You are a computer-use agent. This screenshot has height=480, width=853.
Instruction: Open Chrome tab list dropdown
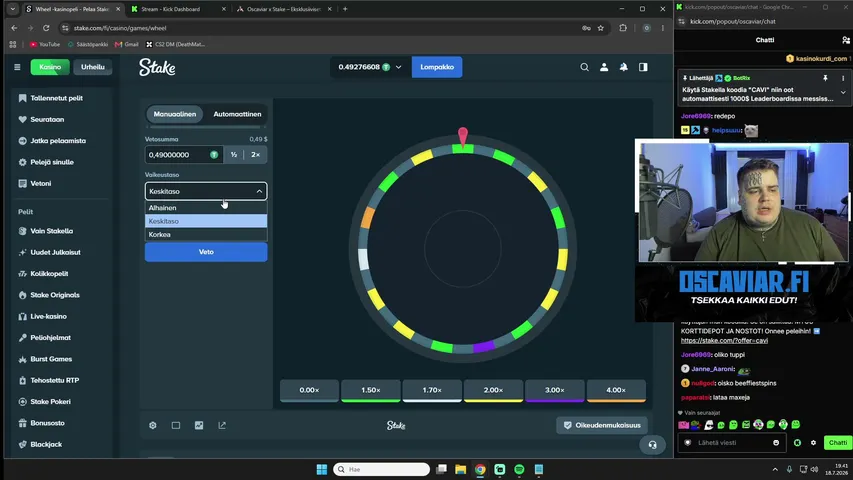13,9
